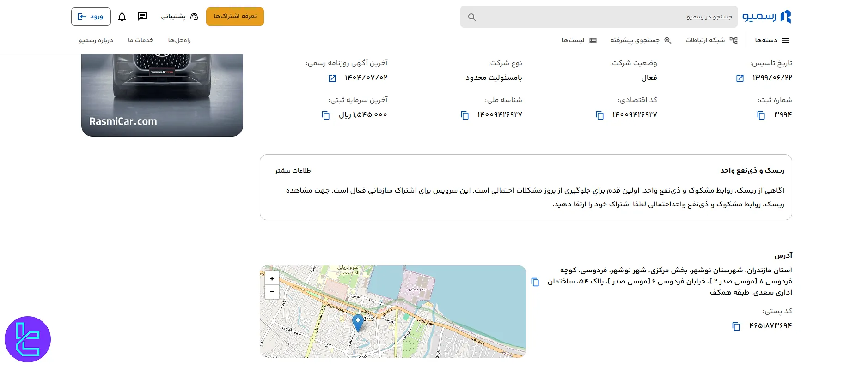Click the 'تاریخ تاسیس:' label

tap(771, 63)
